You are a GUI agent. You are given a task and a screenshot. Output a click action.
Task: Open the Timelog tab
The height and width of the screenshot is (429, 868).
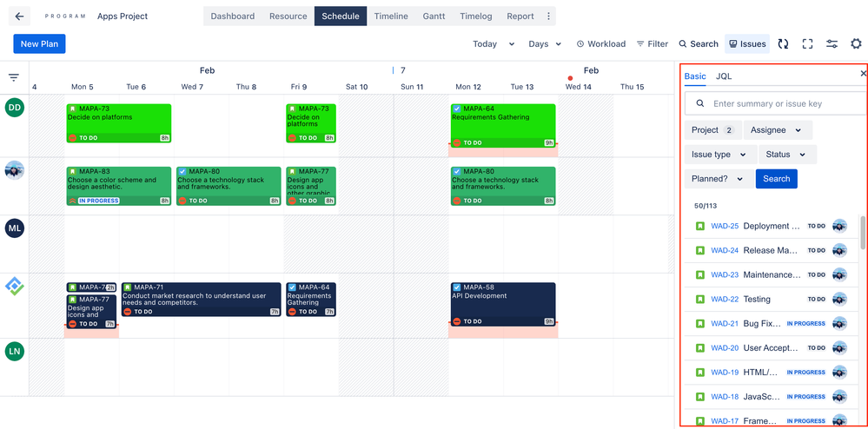[476, 16]
